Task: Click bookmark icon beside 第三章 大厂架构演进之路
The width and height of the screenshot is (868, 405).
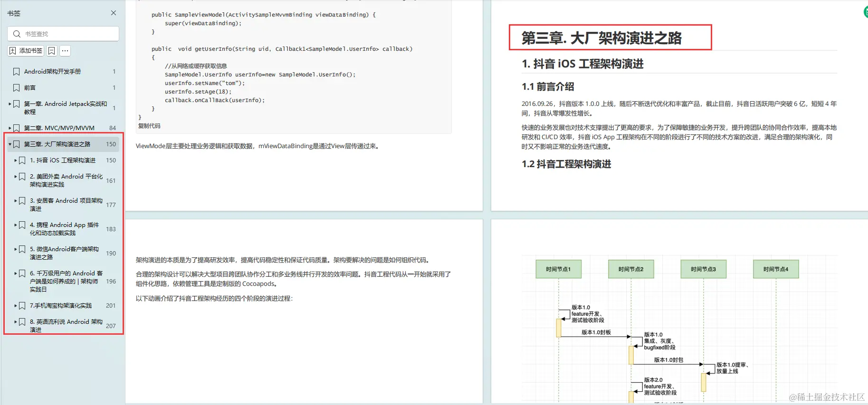Action: coord(16,144)
